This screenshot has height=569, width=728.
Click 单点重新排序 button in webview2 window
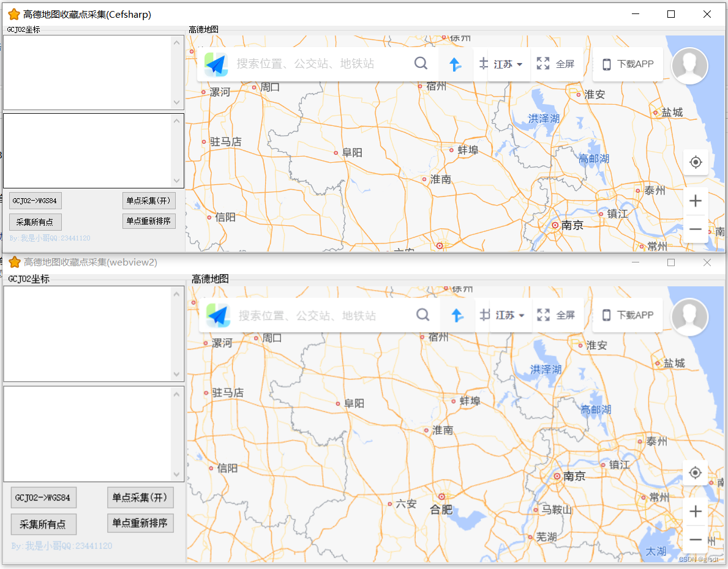(140, 523)
